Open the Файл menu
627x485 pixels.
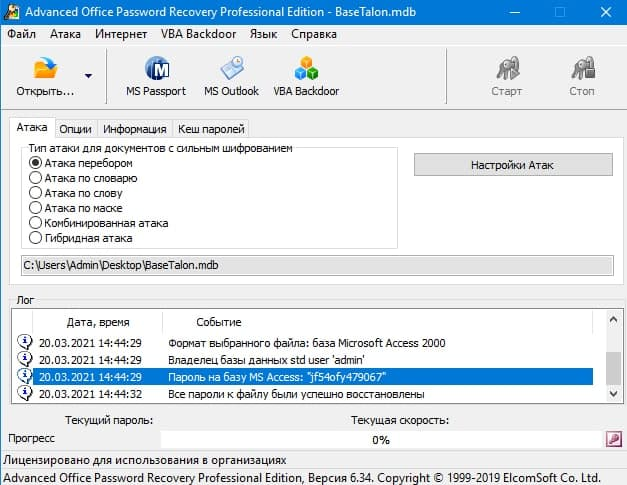click(21, 33)
